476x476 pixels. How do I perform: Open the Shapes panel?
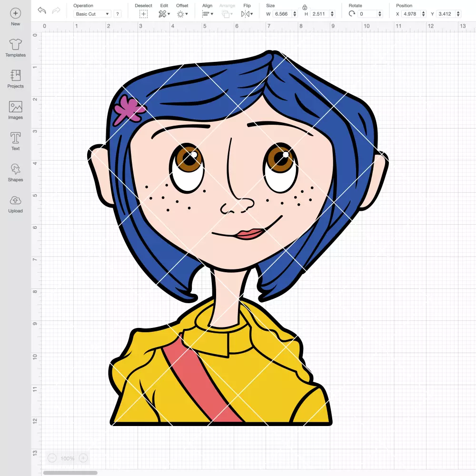[x=16, y=173]
